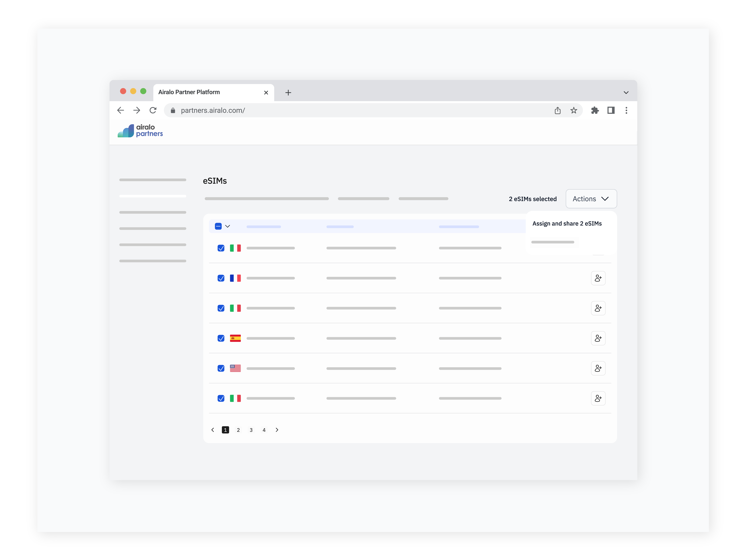Choose Assign and share 2 eSIMs

click(x=567, y=223)
